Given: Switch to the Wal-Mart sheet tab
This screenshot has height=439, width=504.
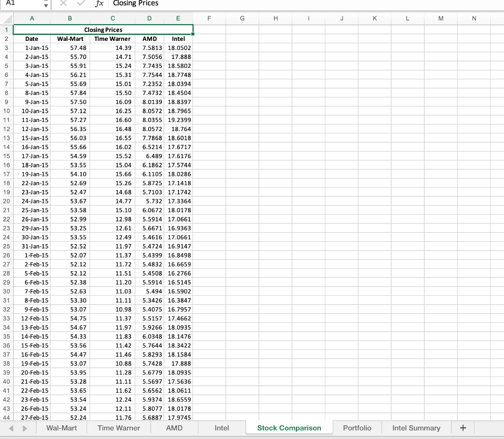Looking at the screenshot, I should [61, 428].
